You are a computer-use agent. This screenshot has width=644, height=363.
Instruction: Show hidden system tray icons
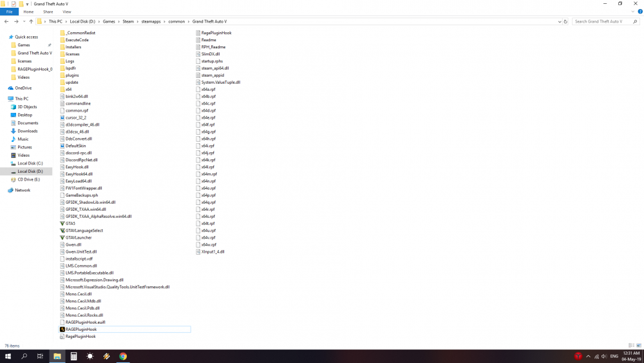588,357
